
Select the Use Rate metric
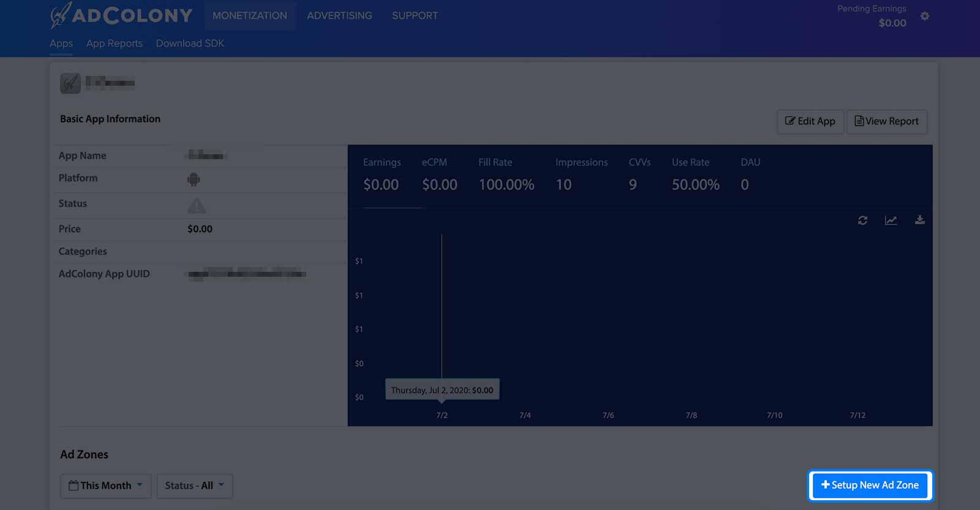click(x=696, y=174)
